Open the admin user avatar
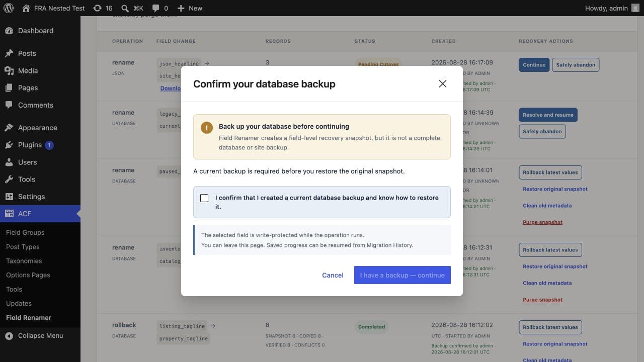The image size is (644, 362). click(635, 8)
